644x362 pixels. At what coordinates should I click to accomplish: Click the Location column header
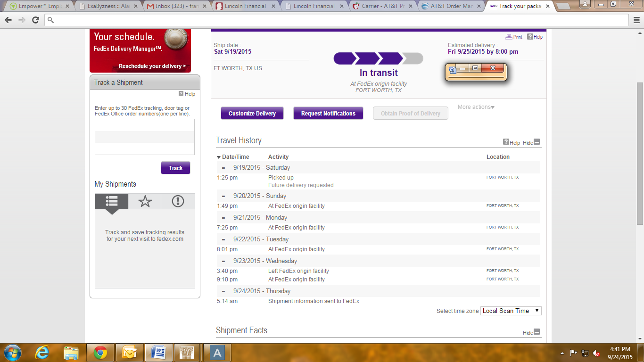pos(498,157)
